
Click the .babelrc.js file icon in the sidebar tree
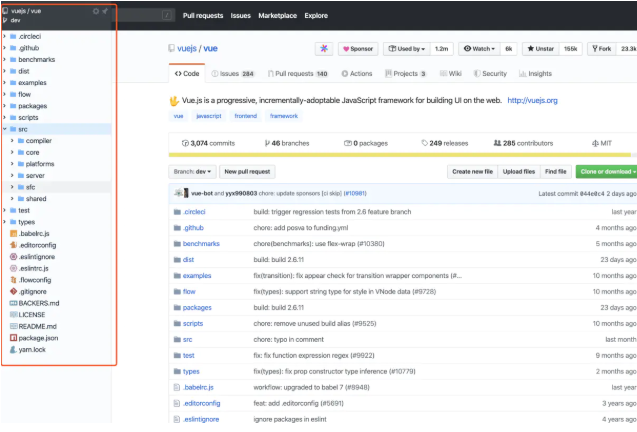pyautogui.click(x=13, y=234)
